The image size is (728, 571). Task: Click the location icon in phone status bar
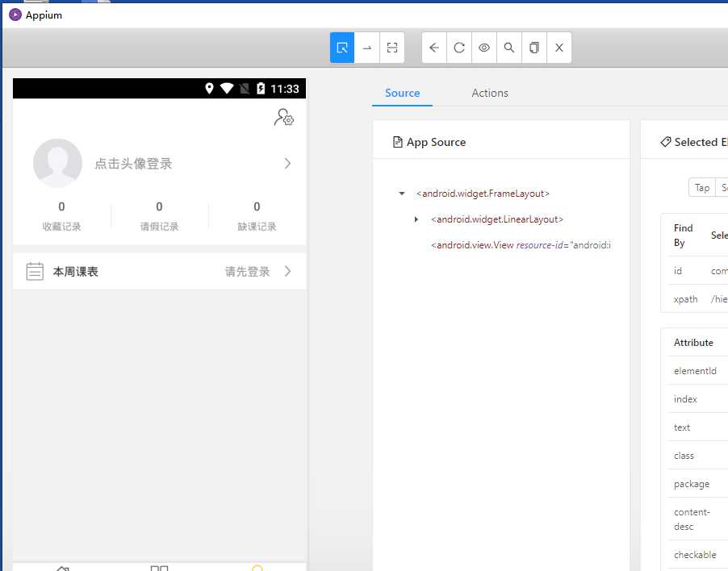(209, 88)
